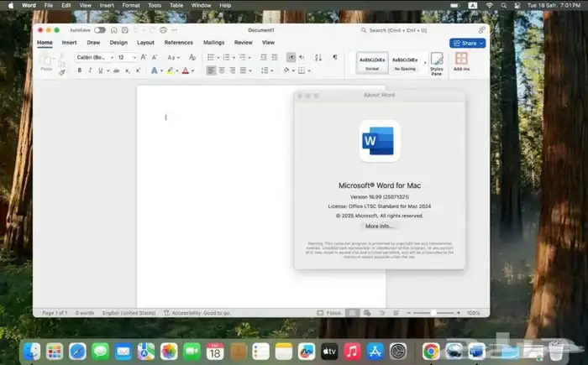Align text right
This screenshot has width=588, height=365.
[x=233, y=70]
